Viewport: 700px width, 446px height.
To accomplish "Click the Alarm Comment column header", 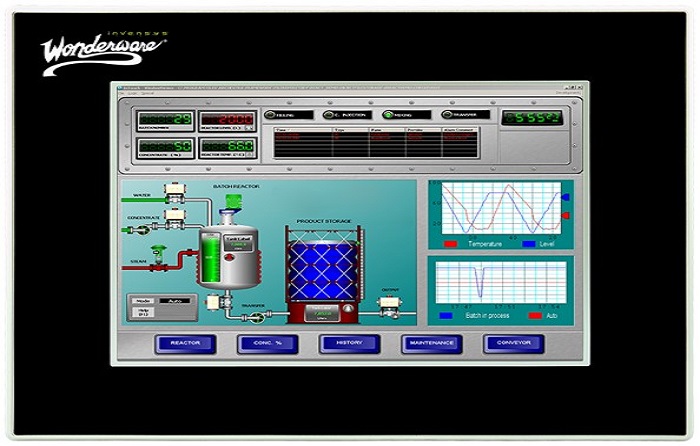I will tap(460, 130).
